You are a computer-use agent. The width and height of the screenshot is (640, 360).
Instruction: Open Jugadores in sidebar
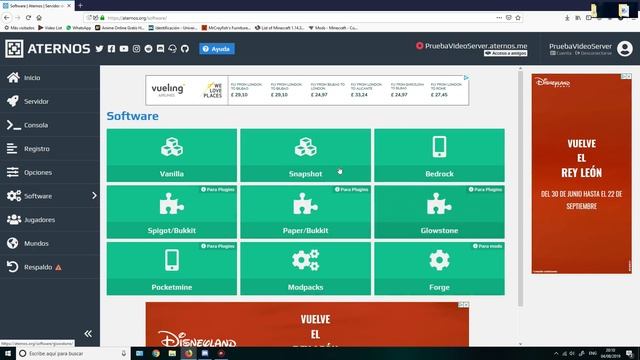(x=50, y=220)
